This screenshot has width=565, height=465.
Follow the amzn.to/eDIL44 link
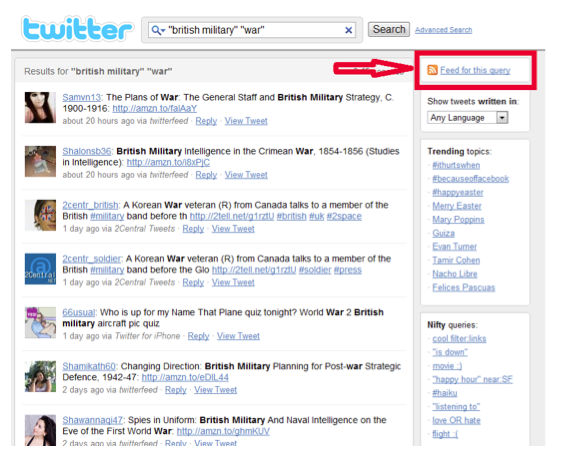pyautogui.click(x=185, y=377)
